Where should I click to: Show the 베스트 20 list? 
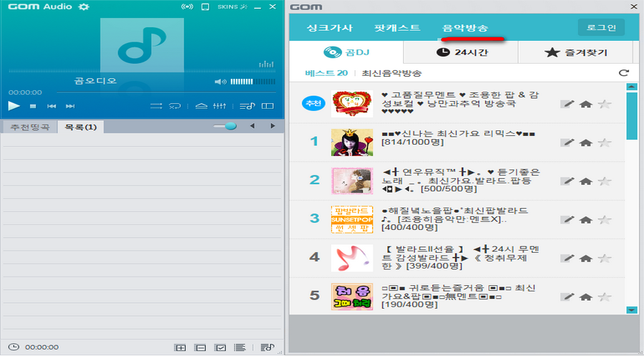(326, 73)
